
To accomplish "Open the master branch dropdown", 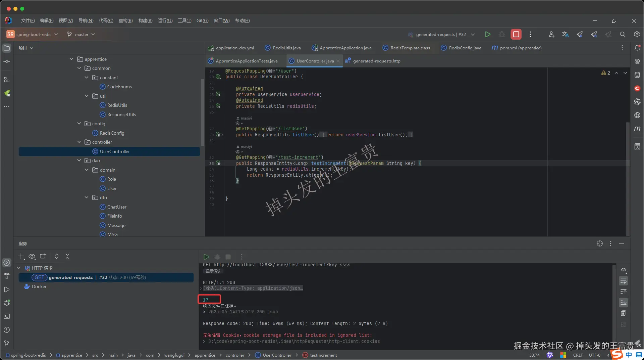I will coord(81,34).
